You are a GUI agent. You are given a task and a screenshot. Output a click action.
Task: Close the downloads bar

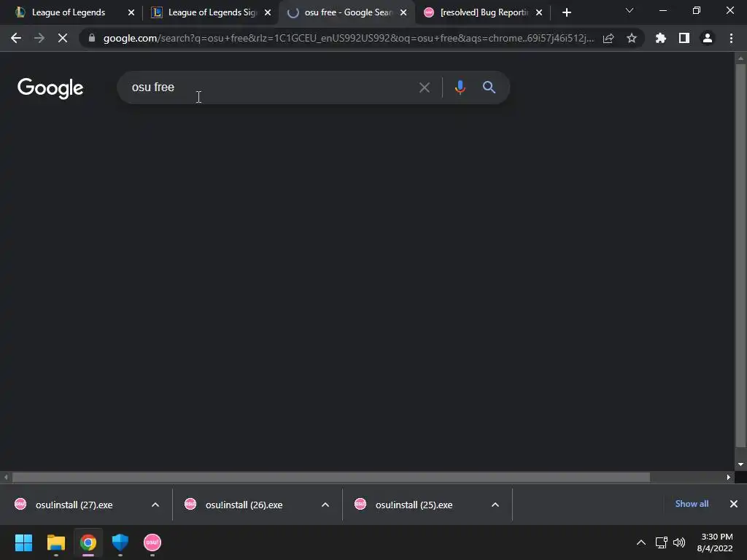(734, 504)
